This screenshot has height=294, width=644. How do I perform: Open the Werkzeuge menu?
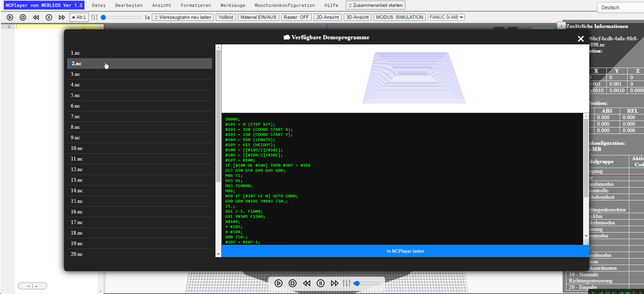click(233, 5)
